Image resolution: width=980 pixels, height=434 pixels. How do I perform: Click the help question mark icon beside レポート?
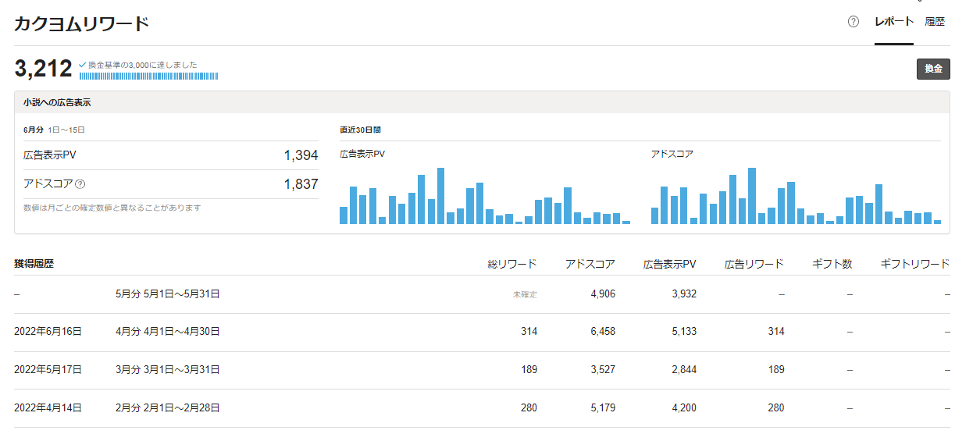tap(853, 22)
